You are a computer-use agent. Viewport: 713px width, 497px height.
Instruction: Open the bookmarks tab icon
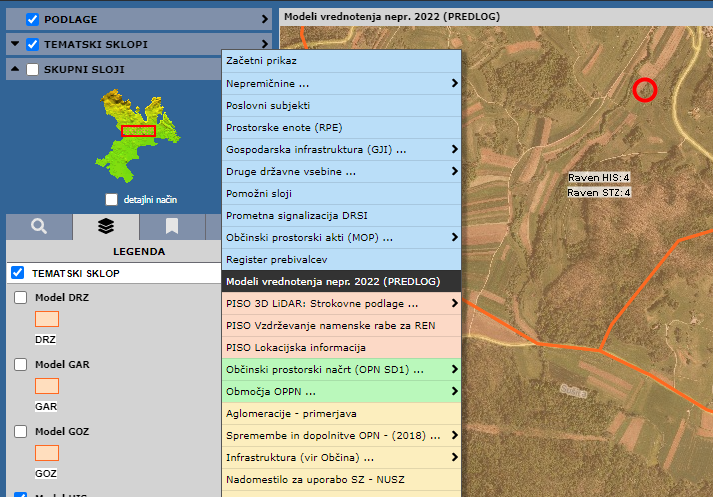pyautogui.click(x=172, y=226)
